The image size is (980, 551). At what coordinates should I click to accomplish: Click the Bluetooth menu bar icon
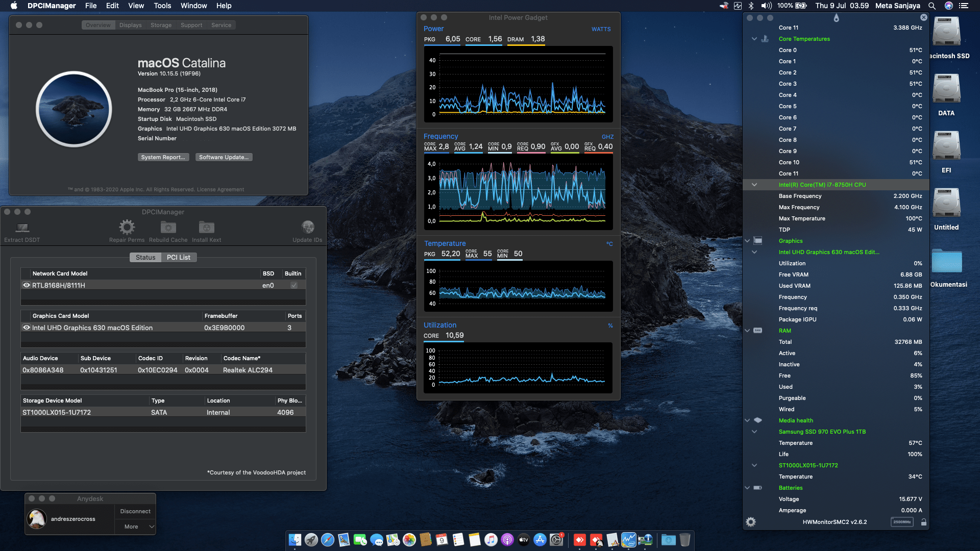point(751,6)
